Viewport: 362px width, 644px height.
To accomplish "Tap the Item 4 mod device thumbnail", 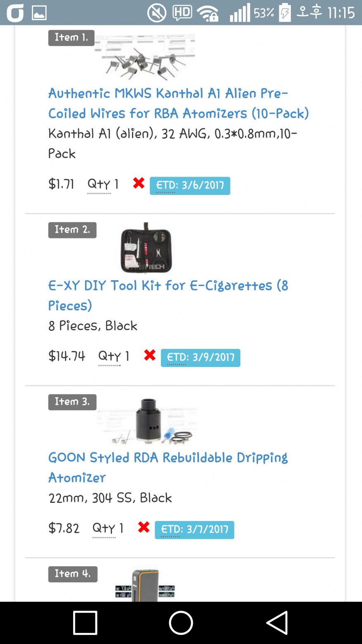I will (x=145, y=585).
